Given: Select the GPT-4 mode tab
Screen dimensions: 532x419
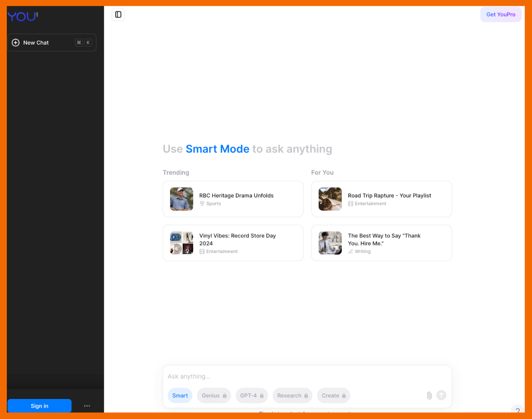Looking at the screenshot, I should coord(248,395).
